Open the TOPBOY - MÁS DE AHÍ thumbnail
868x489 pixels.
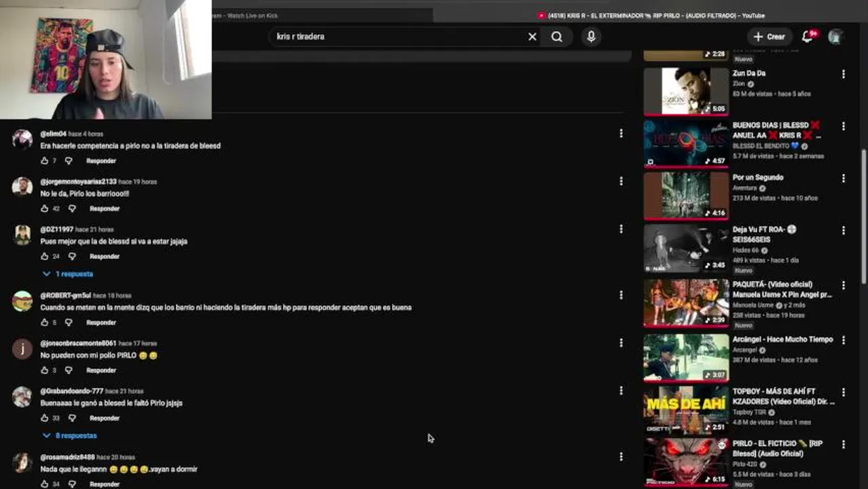pos(686,409)
